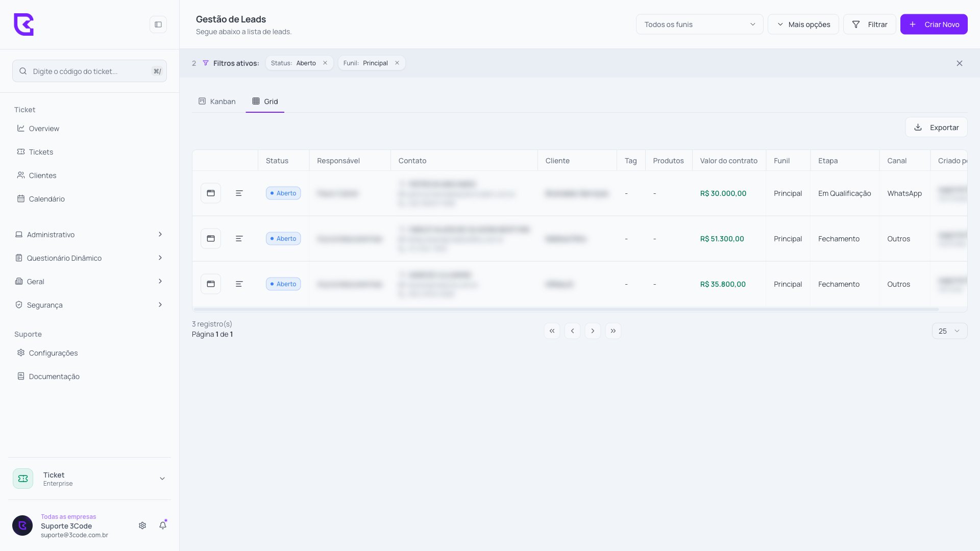980x551 pixels.
Task: Switch to the Kanban tab
Action: (217, 102)
